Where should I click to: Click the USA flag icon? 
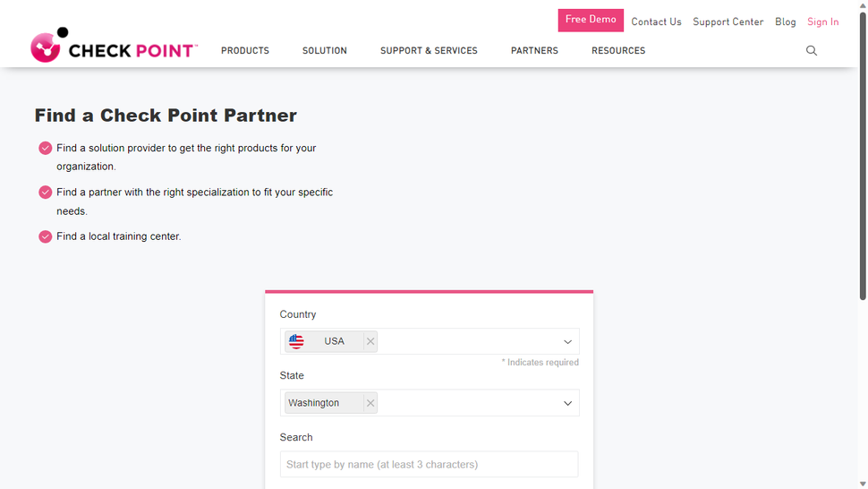point(296,342)
